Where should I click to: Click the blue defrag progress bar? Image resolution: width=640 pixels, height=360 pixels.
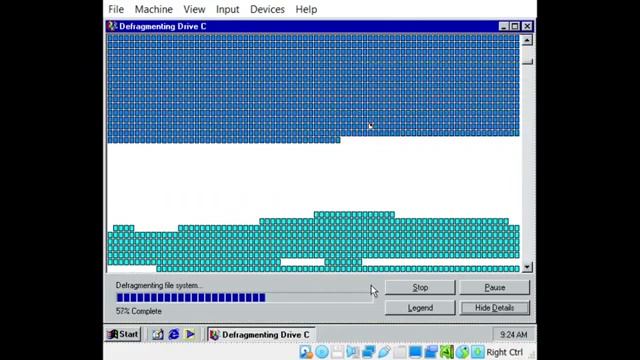point(244,298)
